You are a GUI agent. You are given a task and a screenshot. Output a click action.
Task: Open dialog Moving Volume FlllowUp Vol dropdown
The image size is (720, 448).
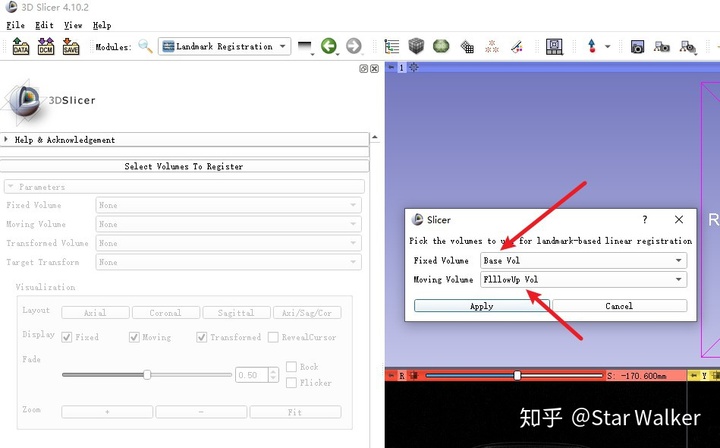tap(583, 280)
